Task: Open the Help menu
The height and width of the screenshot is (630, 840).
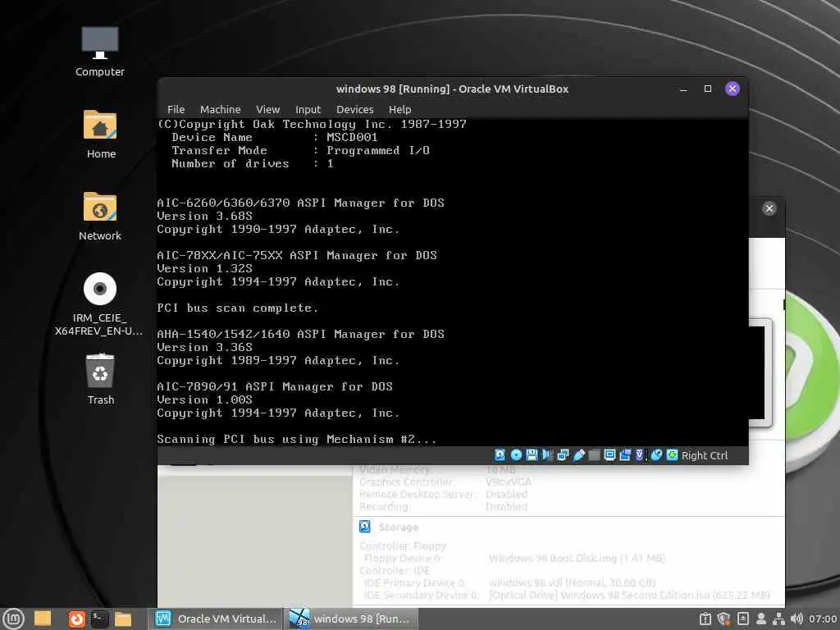Action: 399,109
